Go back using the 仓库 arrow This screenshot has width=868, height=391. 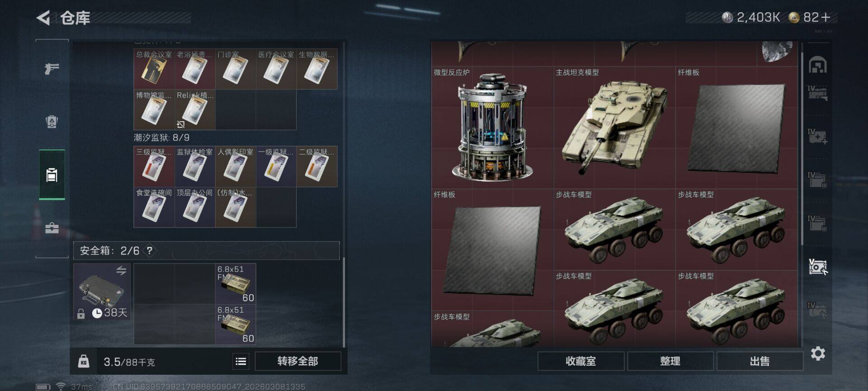[x=43, y=18]
